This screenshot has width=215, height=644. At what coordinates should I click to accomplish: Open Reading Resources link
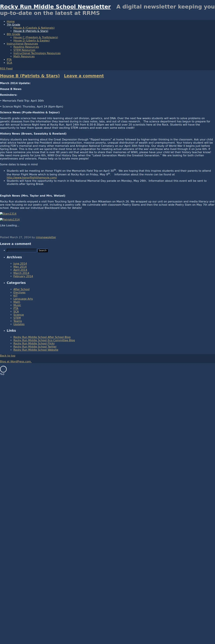(x=26, y=47)
